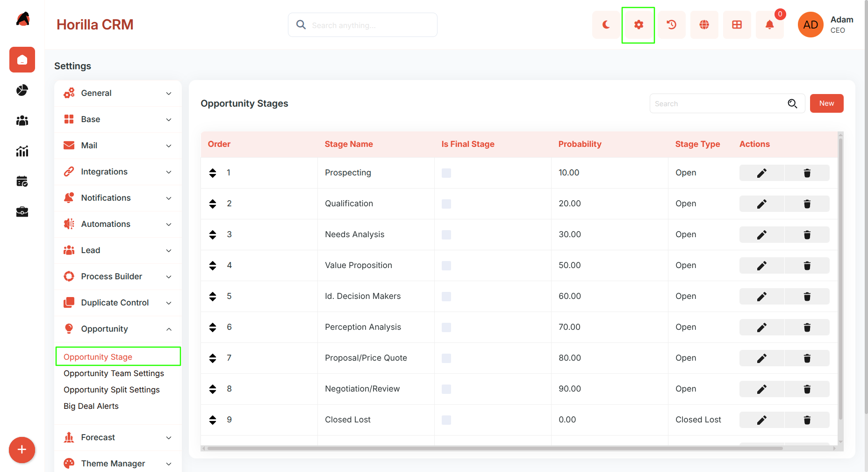
Task: Click the Search anything global field
Action: pos(363,25)
